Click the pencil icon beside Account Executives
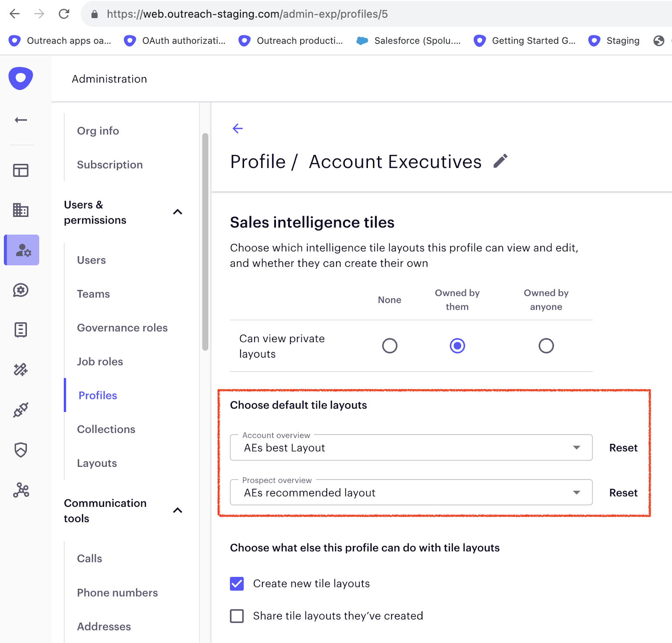 click(501, 161)
